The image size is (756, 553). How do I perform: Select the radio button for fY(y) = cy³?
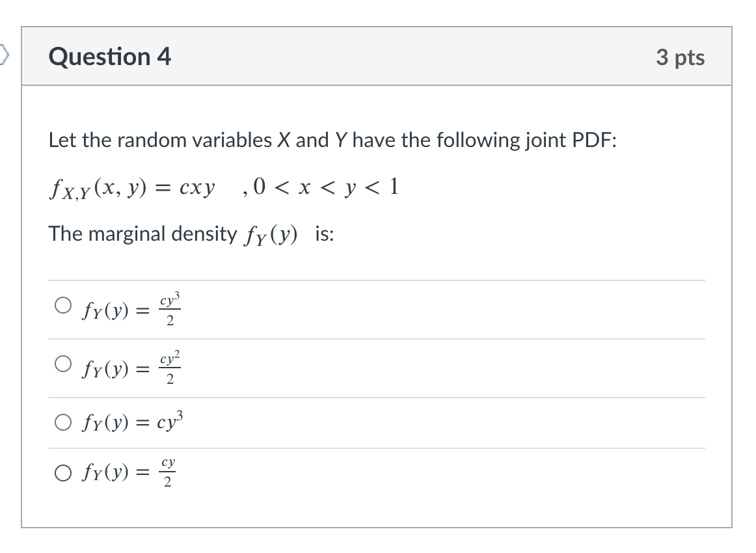pos(63,422)
